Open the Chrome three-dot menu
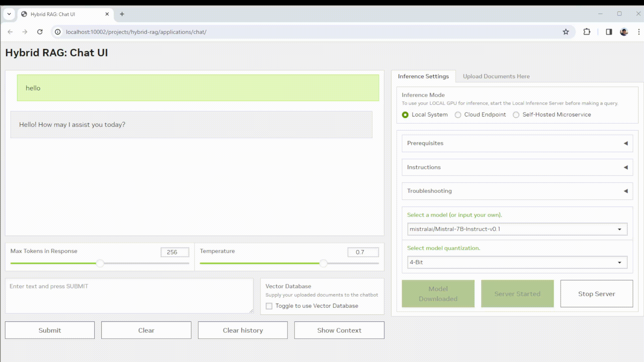The width and height of the screenshot is (644, 362). pyautogui.click(x=639, y=32)
